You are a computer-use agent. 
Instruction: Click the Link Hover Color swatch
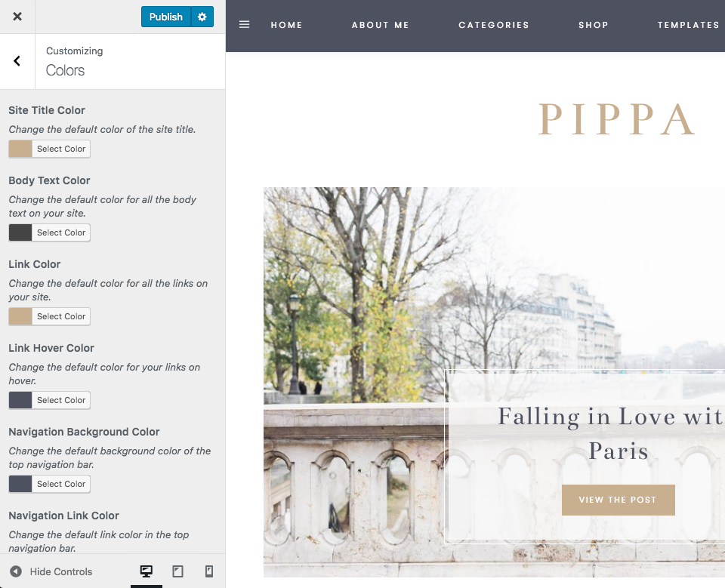click(20, 400)
